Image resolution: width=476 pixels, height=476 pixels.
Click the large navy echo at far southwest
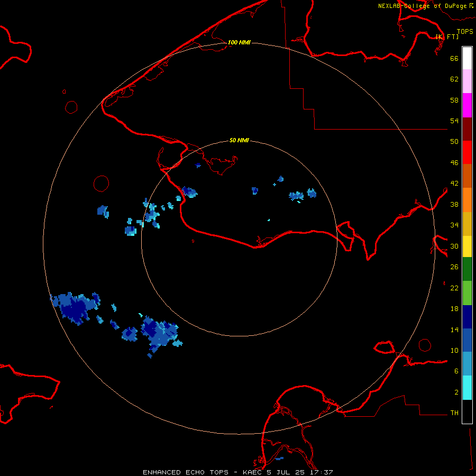point(75,308)
